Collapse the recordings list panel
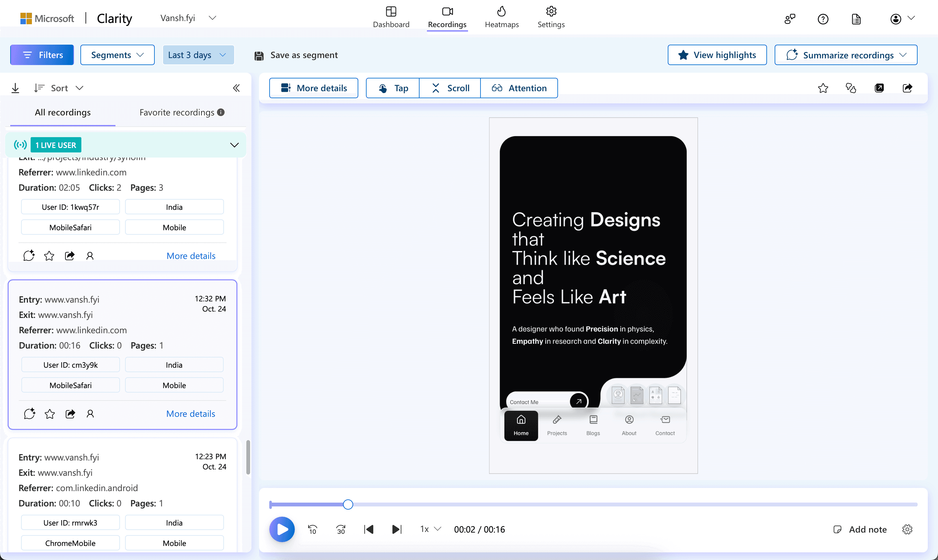The height and width of the screenshot is (560, 938). click(x=236, y=88)
